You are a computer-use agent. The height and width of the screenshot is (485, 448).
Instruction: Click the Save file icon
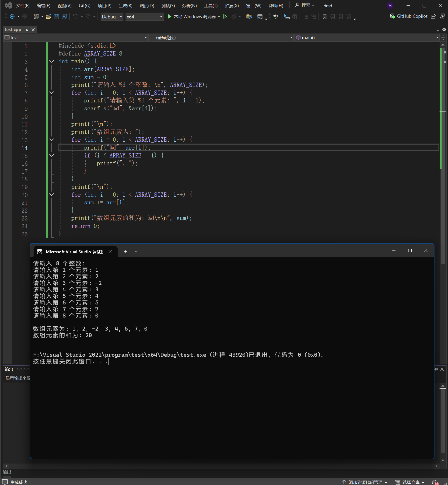(56, 17)
